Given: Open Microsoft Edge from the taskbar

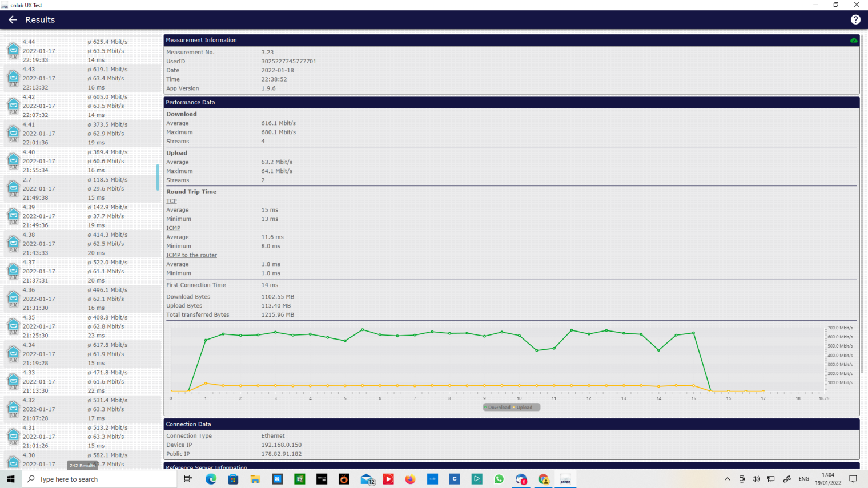Looking at the screenshot, I should 211,479.
